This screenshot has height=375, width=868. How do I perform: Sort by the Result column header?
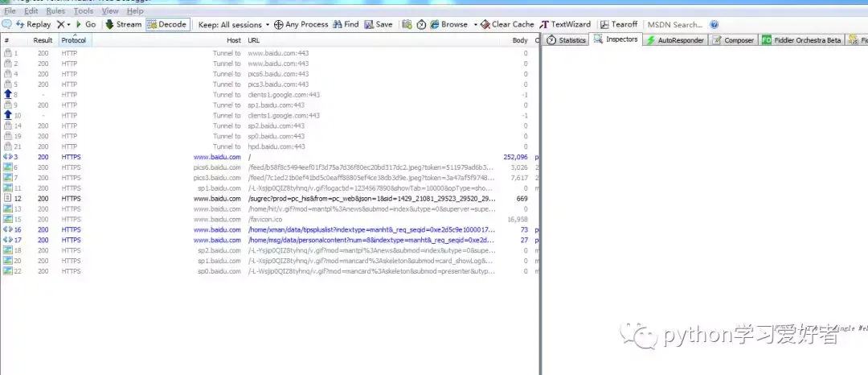(x=43, y=40)
